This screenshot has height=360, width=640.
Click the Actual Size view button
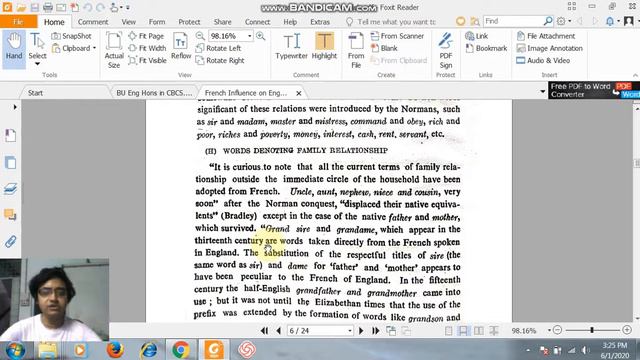point(114,50)
